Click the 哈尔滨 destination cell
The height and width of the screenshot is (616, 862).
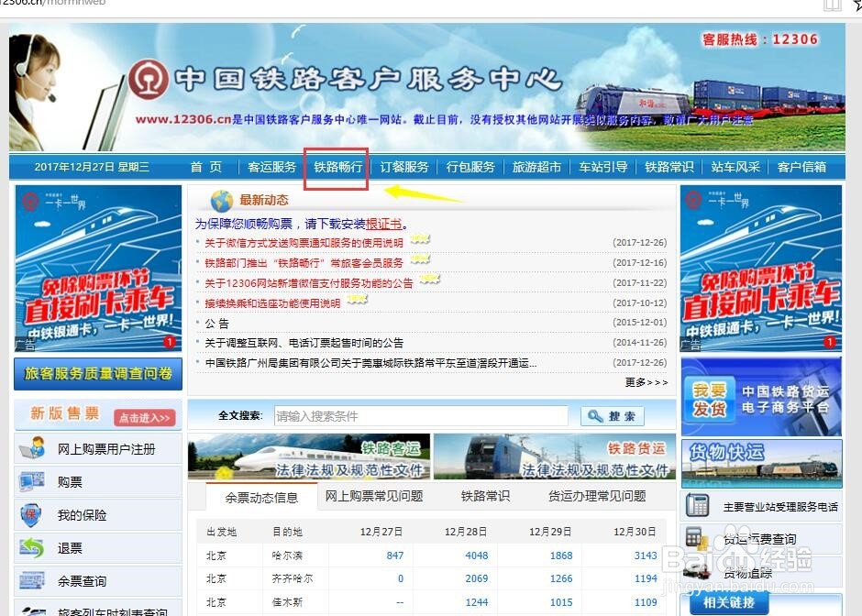[x=287, y=555]
